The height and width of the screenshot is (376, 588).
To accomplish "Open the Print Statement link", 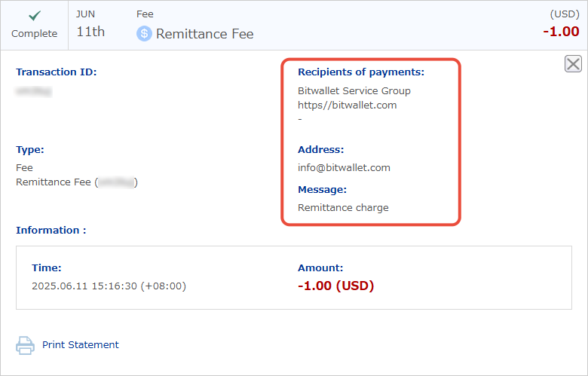I will pos(80,345).
